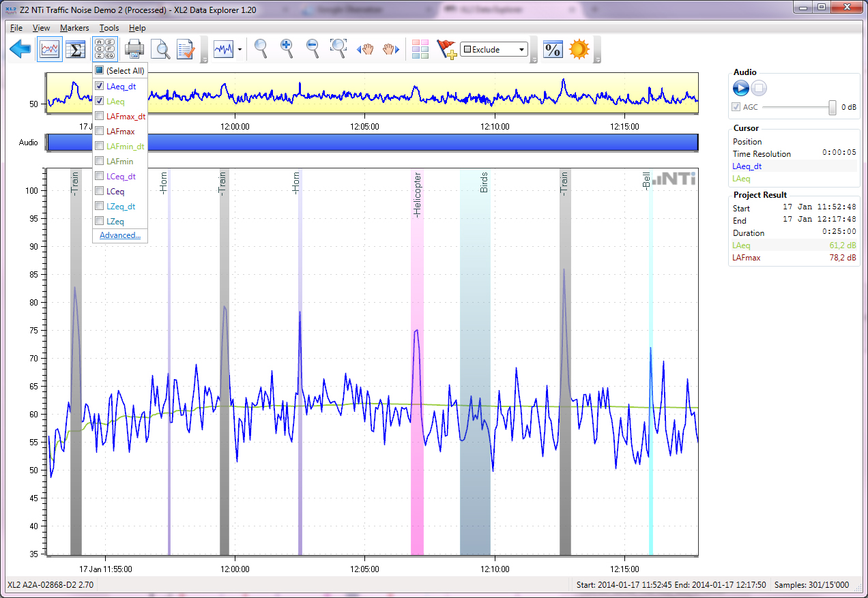Click the sun icon in toolbar

tap(579, 49)
